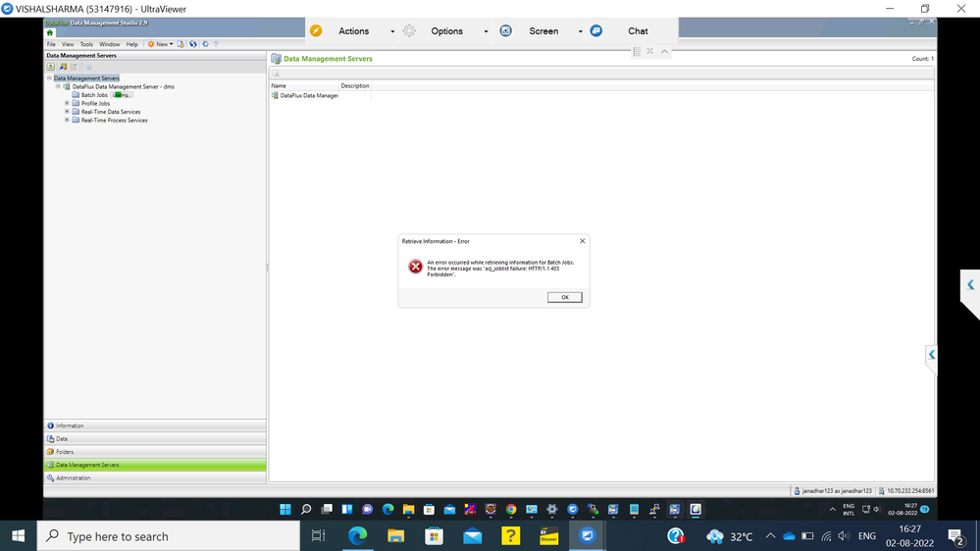The height and width of the screenshot is (551, 980).
Task: Click the UltraViewer Screen button
Action: click(542, 31)
